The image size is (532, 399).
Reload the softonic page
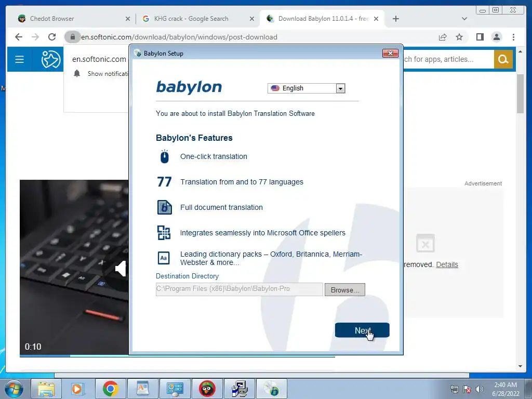pos(52,37)
